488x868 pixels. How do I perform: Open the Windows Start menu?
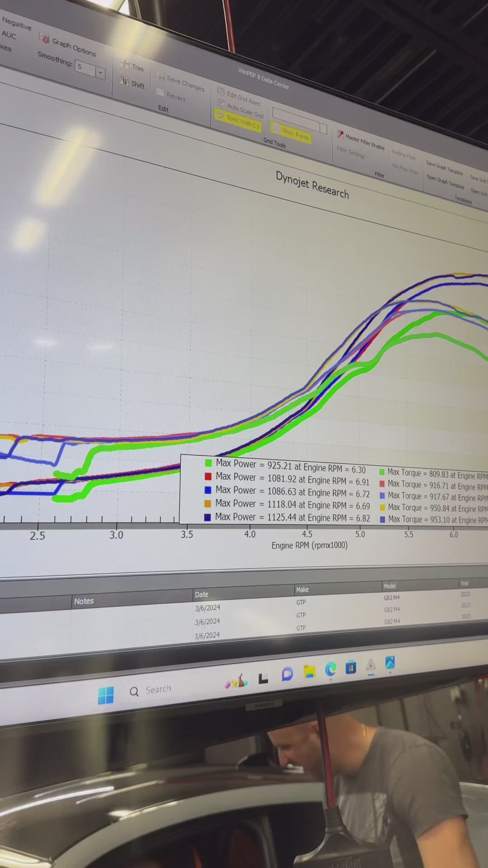coord(106,695)
